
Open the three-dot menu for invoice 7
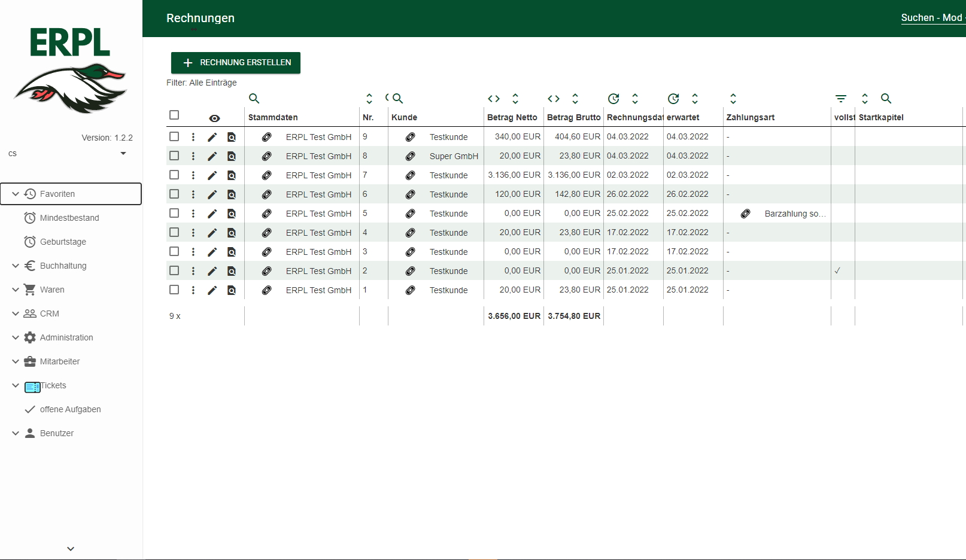pos(193,175)
